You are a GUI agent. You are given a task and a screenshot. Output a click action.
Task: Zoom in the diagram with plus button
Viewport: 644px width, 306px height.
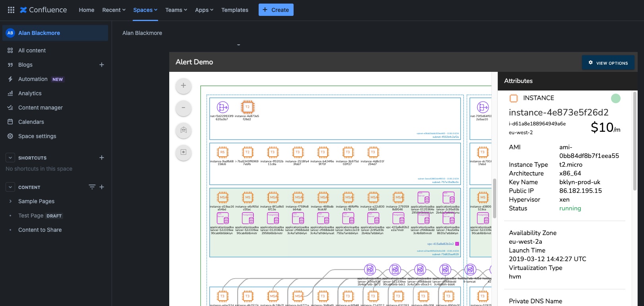point(184,86)
